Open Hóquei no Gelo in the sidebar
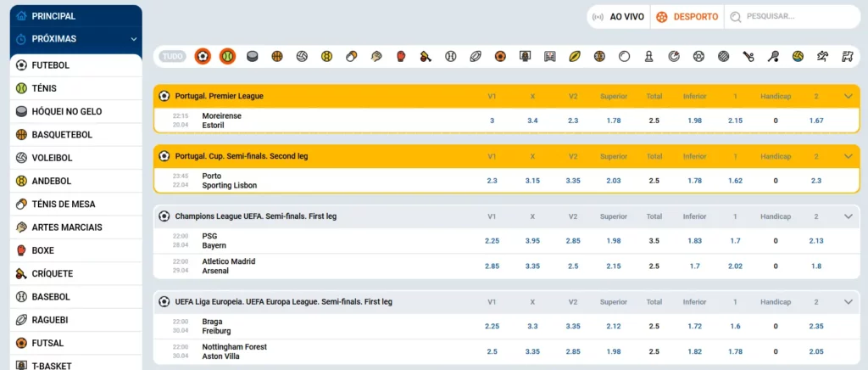 point(75,111)
